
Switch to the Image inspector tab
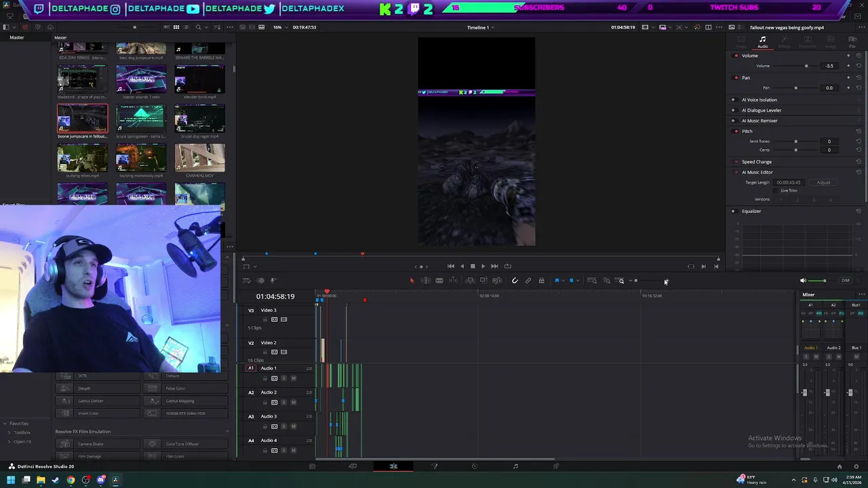tap(831, 42)
